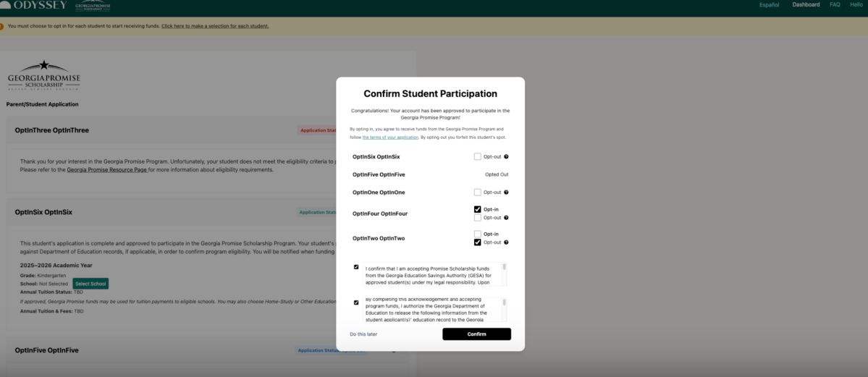Open the Georgia Promise Resource Page link
The width and height of the screenshot is (868, 377).
107,170
